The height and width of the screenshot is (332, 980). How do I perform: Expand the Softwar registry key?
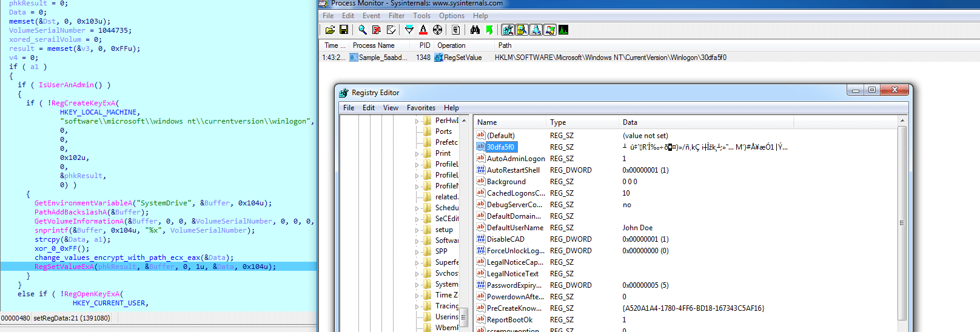click(417, 241)
